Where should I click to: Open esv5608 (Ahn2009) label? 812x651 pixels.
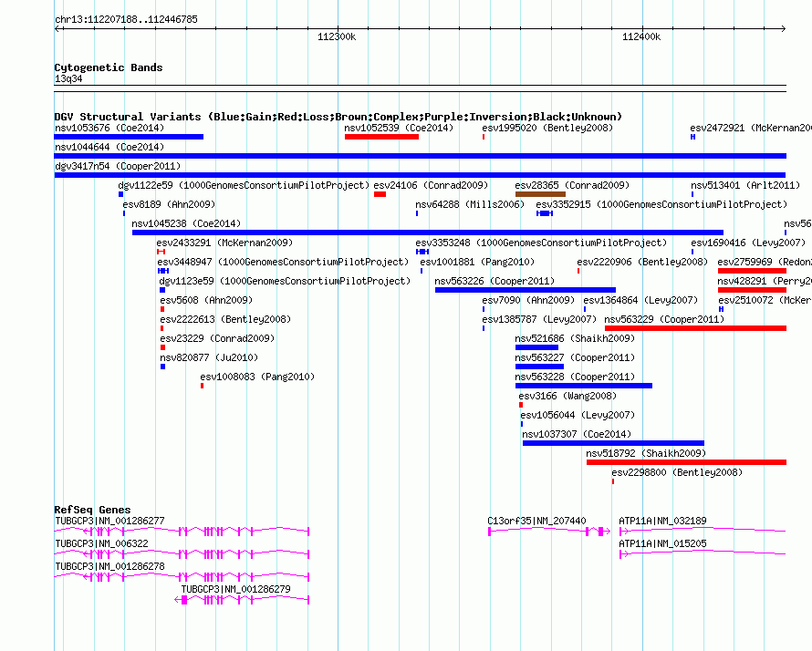tap(206, 300)
